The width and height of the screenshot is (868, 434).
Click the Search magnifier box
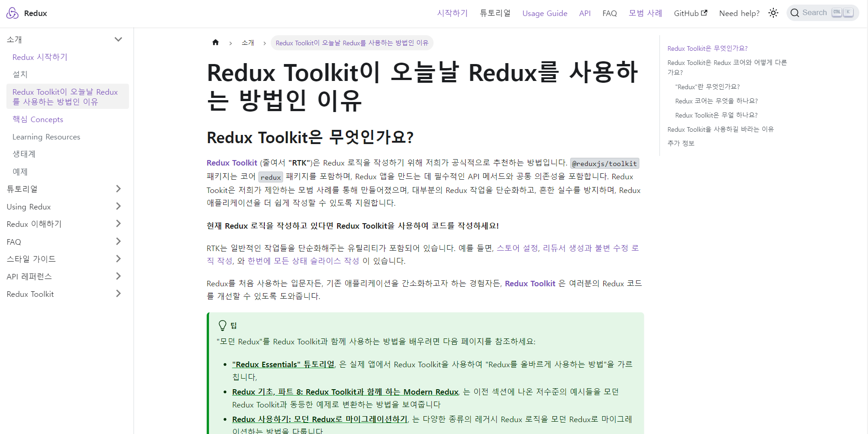tap(822, 13)
